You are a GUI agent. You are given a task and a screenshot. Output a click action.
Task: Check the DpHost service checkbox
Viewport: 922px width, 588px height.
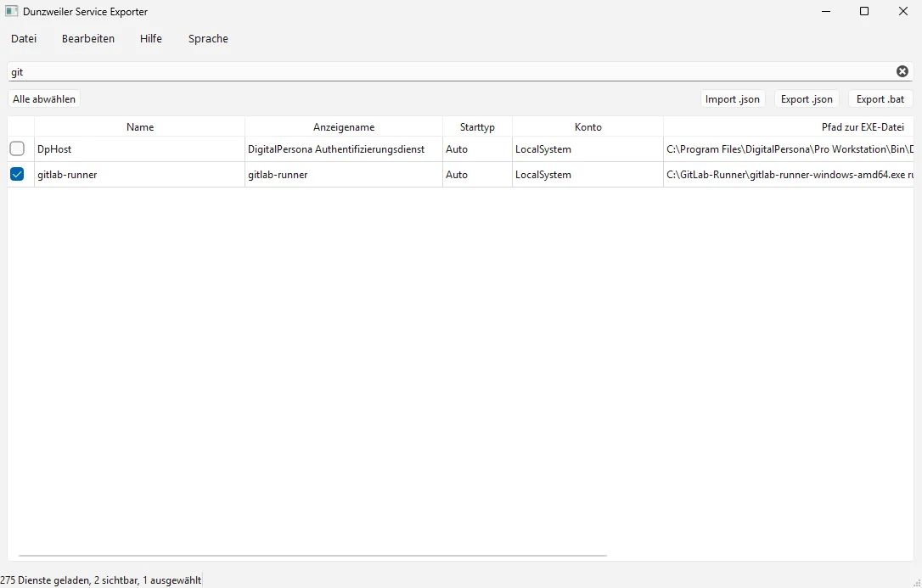17,149
